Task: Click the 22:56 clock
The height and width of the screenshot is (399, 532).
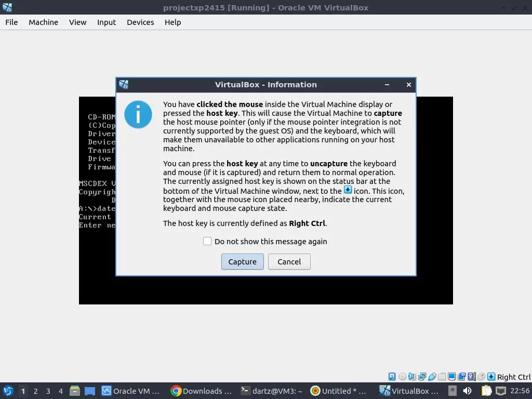Action: [x=520, y=391]
